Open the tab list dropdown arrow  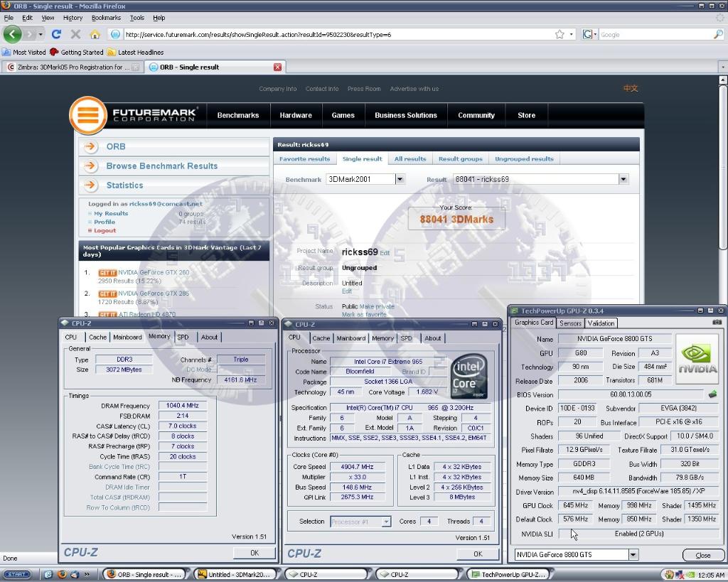723,68
